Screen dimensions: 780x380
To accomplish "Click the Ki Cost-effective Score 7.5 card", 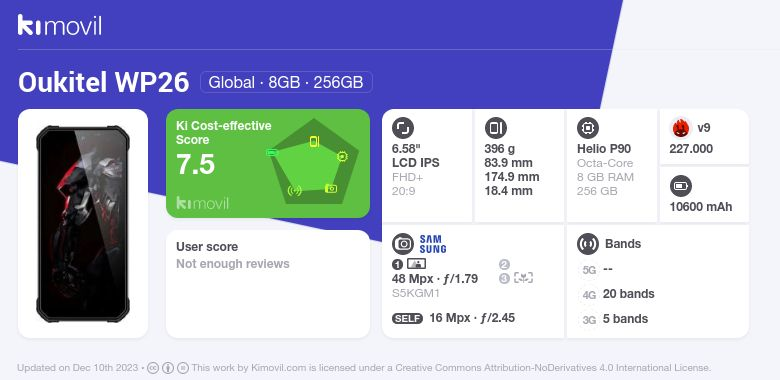I will click(268, 163).
